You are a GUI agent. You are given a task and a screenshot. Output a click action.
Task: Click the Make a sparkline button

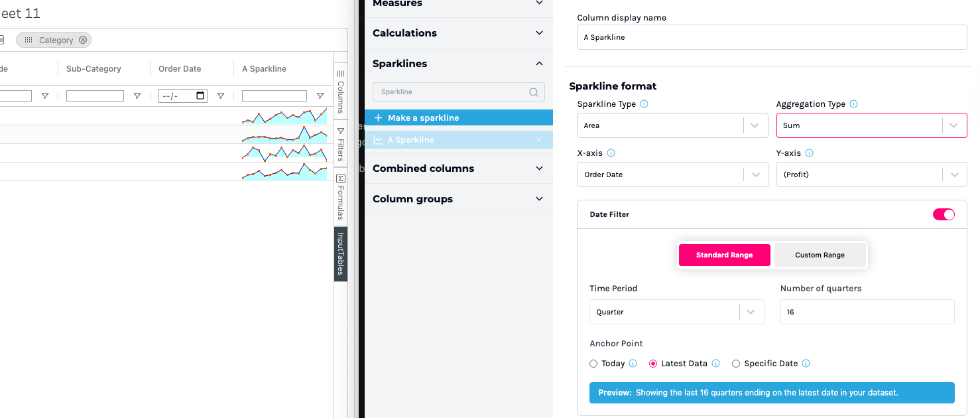[x=458, y=117]
